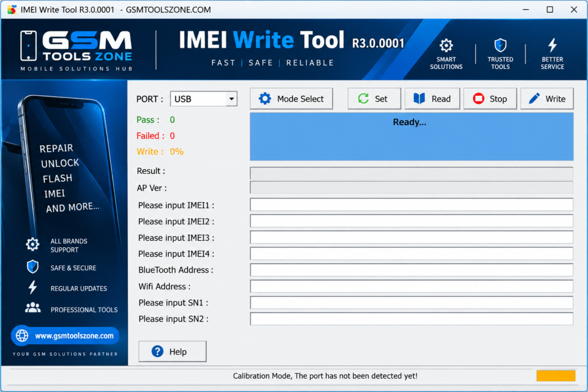This screenshot has height=392, width=588.
Task: Open the www.gsmtoolszone.com link
Action: 74,336
